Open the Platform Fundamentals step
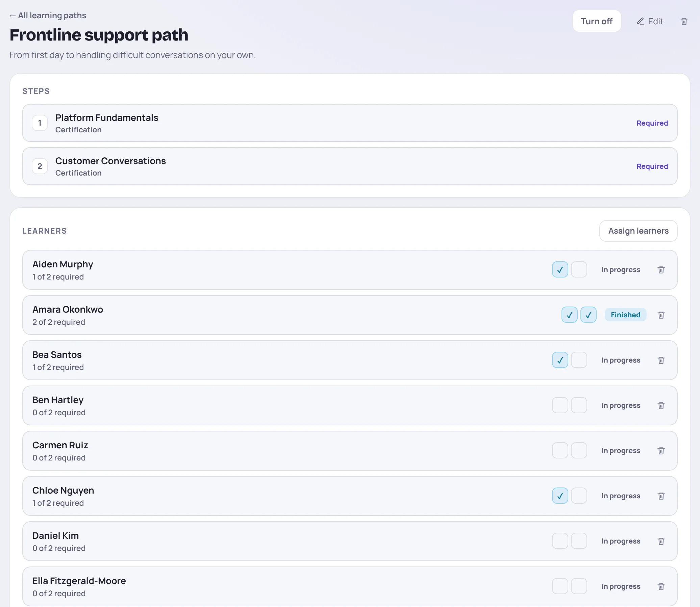 [x=349, y=123]
